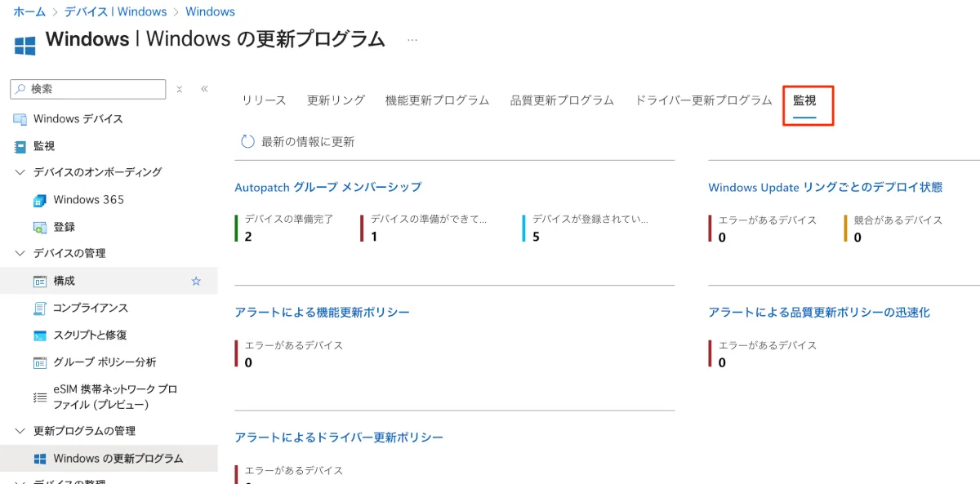Click the スクリプトと修復 icon
980x484 pixels.
click(x=39, y=335)
